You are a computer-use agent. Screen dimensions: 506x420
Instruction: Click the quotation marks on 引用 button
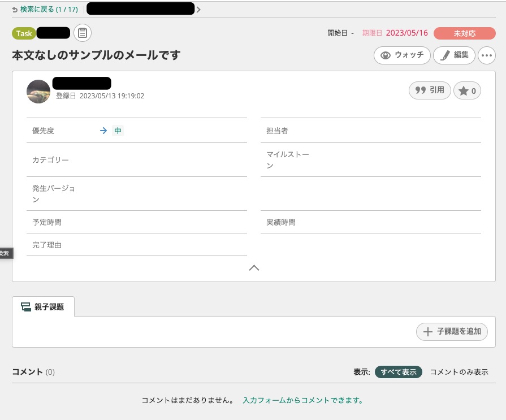tap(421, 90)
